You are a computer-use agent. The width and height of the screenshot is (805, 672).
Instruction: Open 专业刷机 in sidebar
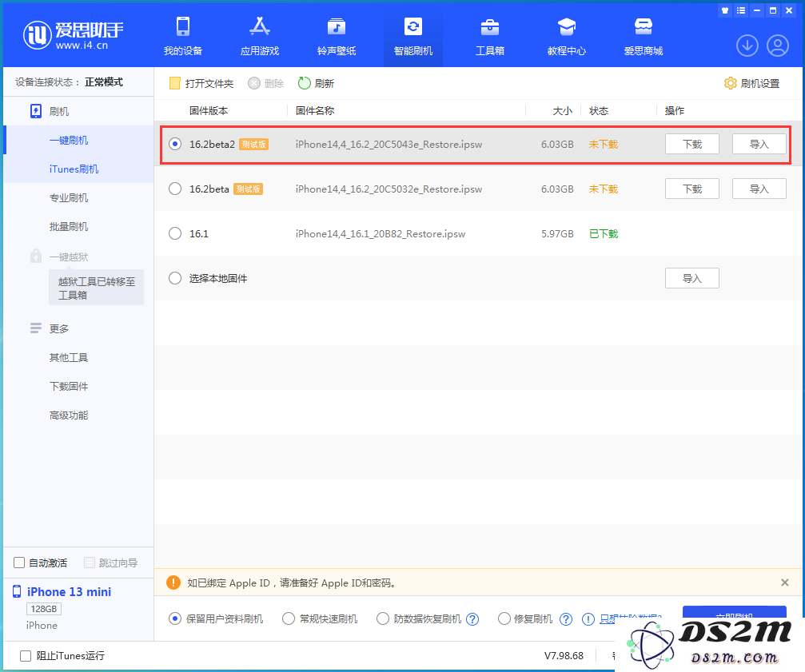69,197
